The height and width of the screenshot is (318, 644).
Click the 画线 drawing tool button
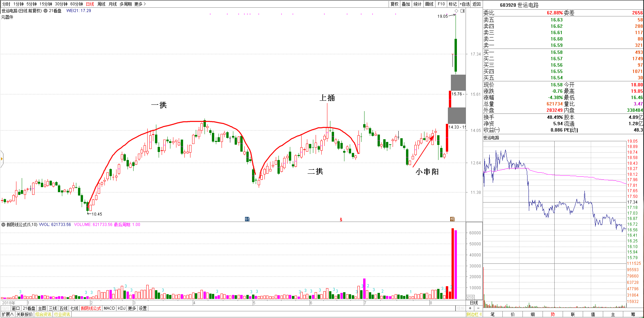[429, 4]
